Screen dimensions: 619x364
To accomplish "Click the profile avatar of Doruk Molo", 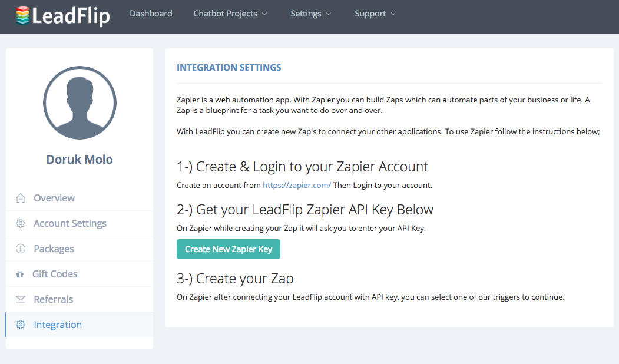I will pyautogui.click(x=80, y=102).
